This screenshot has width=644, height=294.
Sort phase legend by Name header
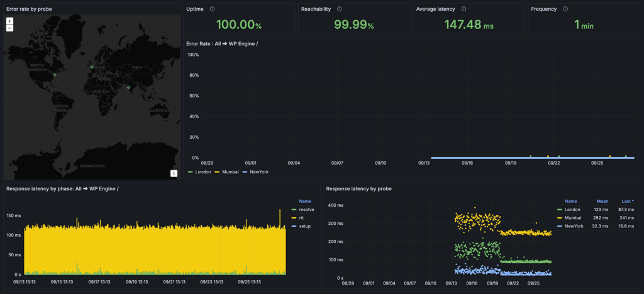tap(305, 201)
